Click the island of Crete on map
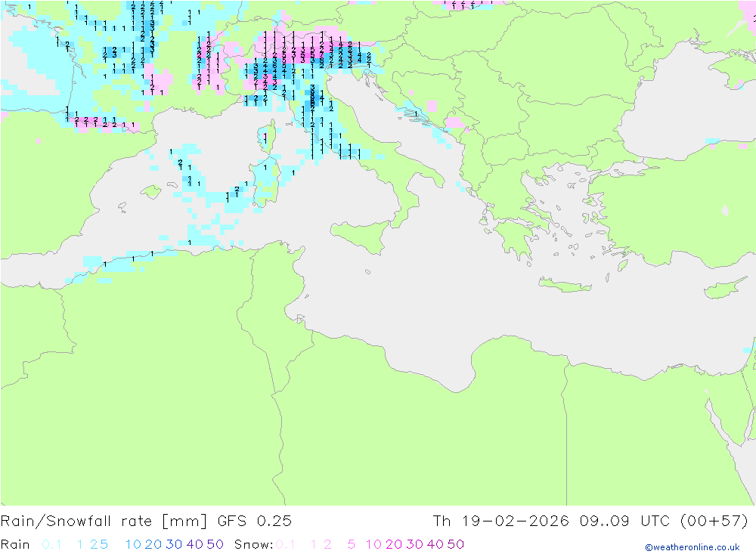The width and height of the screenshot is (756, 554). pyautogui.click(x=564, y=285)
